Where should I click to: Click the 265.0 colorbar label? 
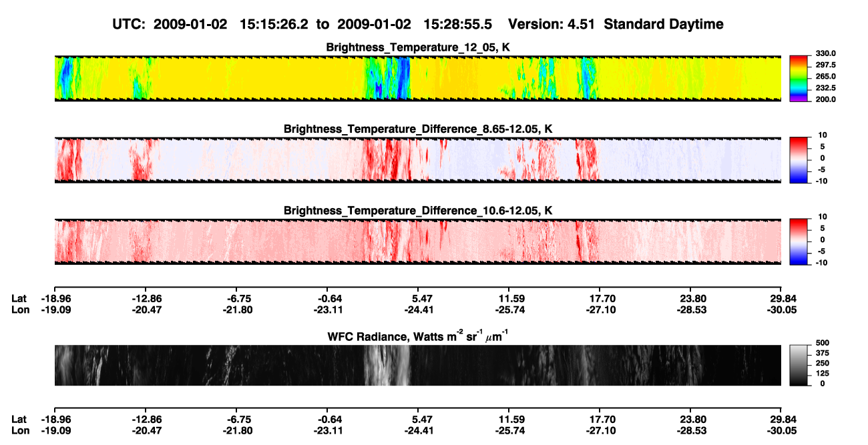tap(826, 76)
